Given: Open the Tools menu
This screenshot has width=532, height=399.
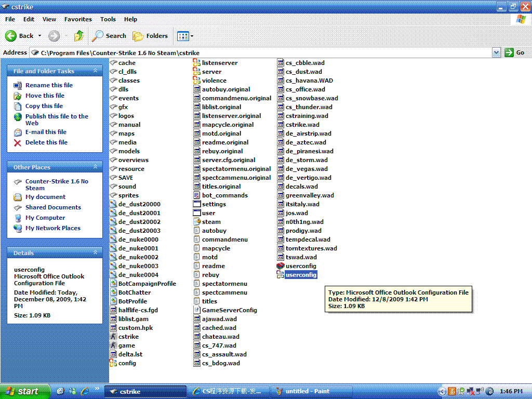Looking at the screenshot, I should (x=108, y=19).
